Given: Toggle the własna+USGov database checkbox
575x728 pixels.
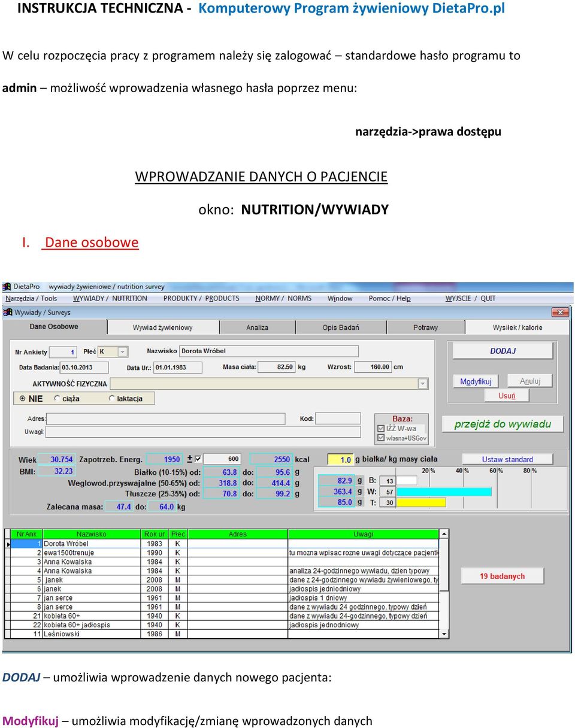Looking at the screenshot, I should 381,438.
